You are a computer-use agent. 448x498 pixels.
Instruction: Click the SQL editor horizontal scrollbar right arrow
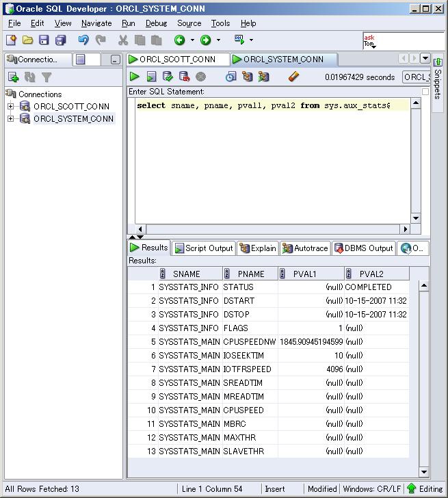405,229
